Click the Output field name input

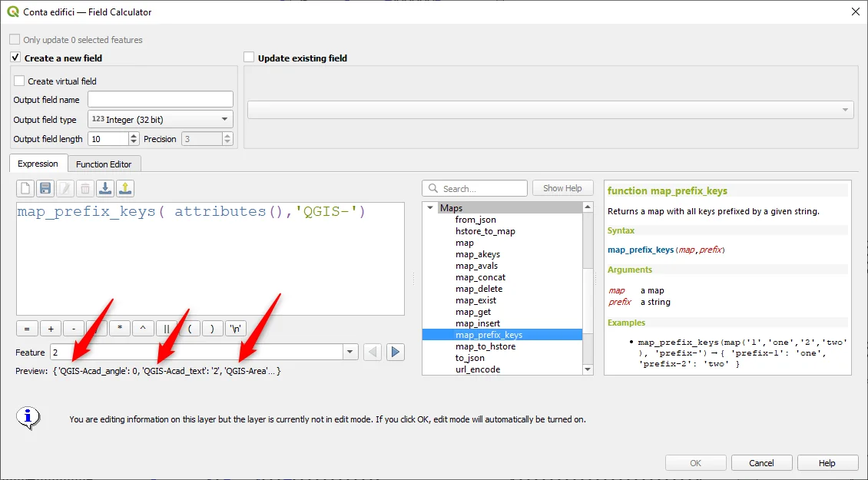[160, 99]
